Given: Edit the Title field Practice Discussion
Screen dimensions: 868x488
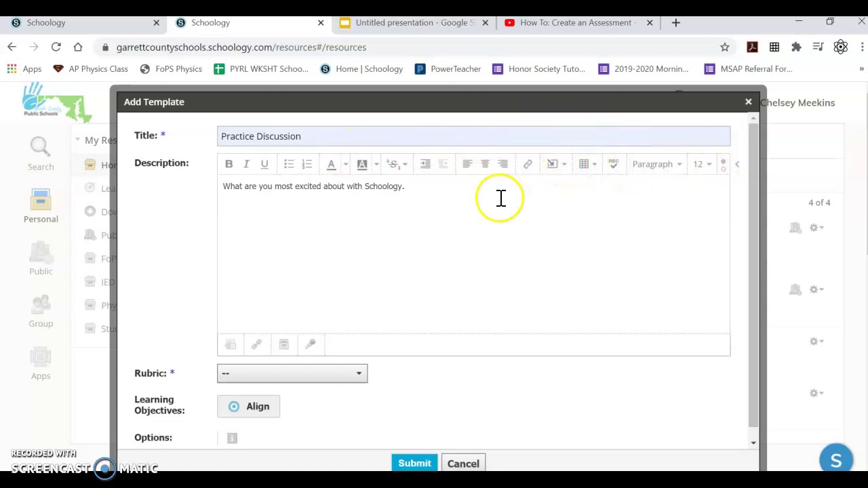Looking at the screenshot, I should [473, 136].
